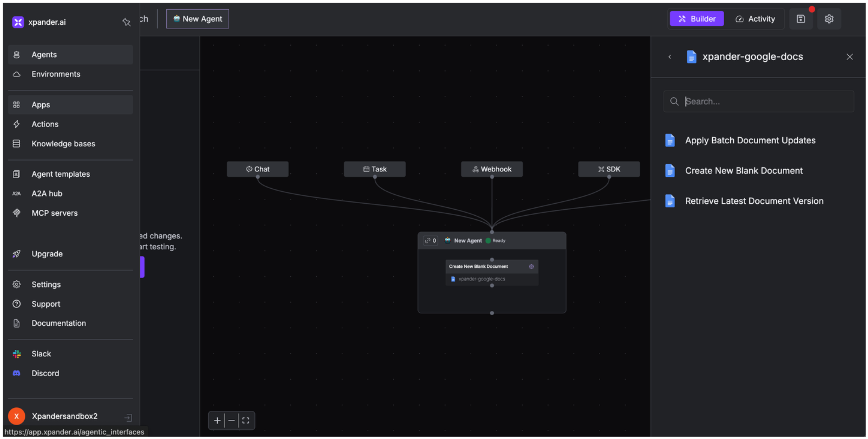Zoom out on canvas with minus icon
Image resolution: width=868 pixels, height=439 pixels.
tap(232, 420)
